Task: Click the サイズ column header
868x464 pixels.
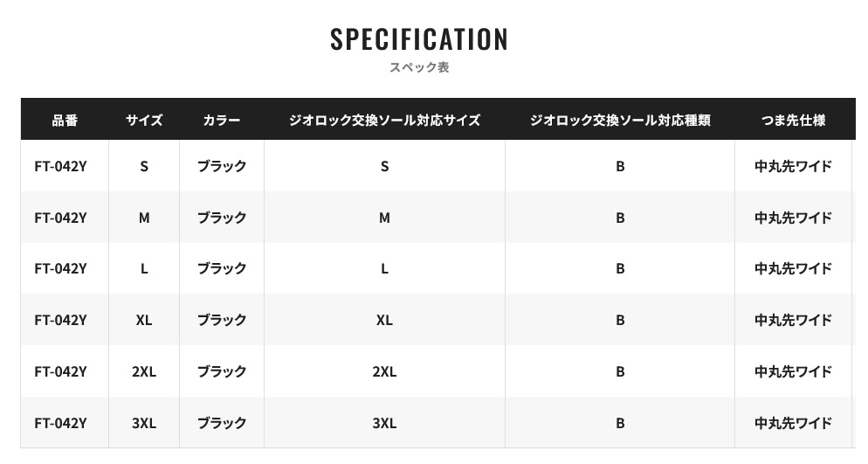Action: pyautogui.click(x=144, y=121)
